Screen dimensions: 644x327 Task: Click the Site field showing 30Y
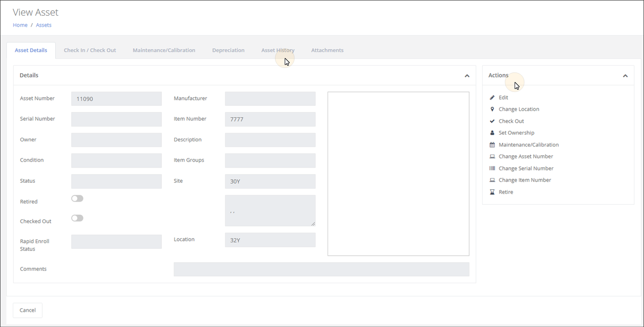[270, 181]
